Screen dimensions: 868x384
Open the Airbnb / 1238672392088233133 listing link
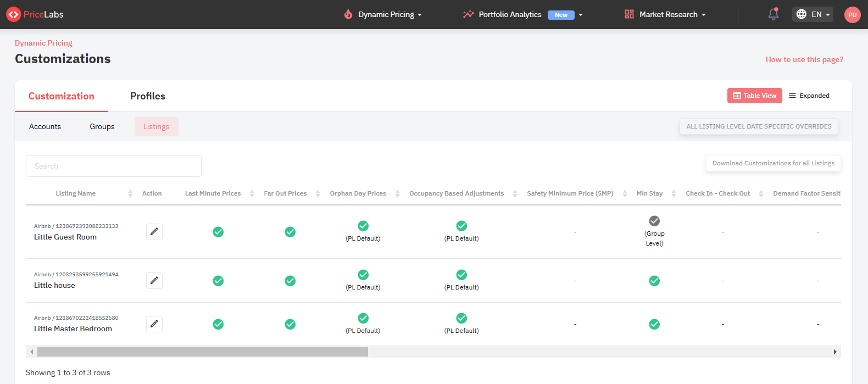click(76, 226)
